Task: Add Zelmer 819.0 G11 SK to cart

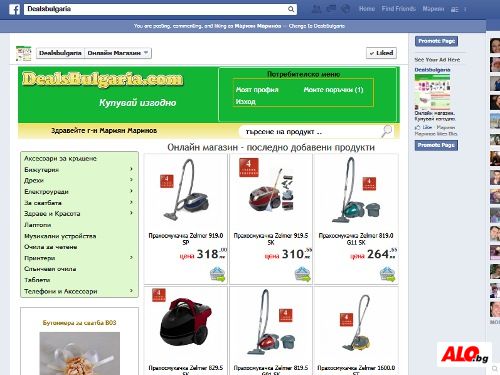Action: click(388, 274)
